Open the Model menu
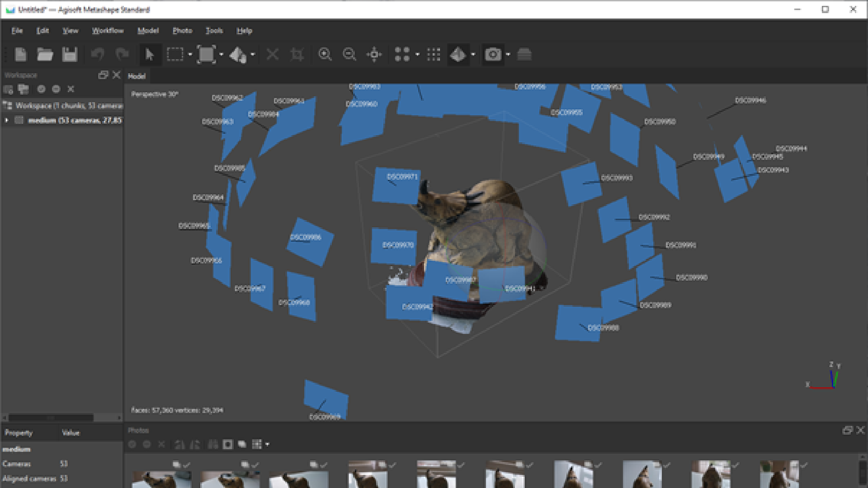The image size is (868, 488). click(148, 31)
